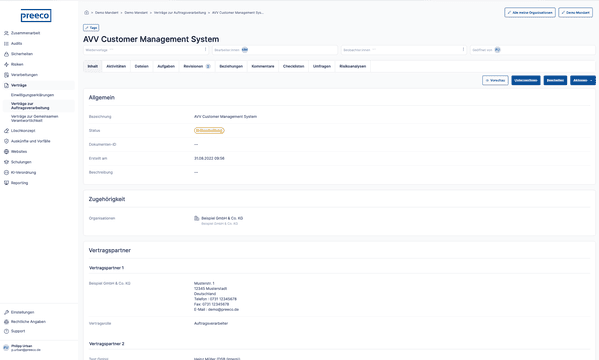Click the KI-Verordnung icon
Image resolution: width=599 pixels, height=360 pixels.
6,172
